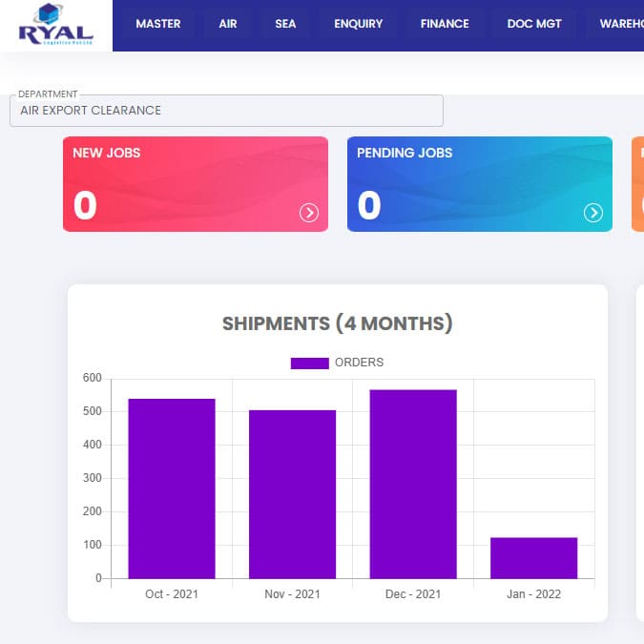Click the NEW JOBS card title

(107, 153)
